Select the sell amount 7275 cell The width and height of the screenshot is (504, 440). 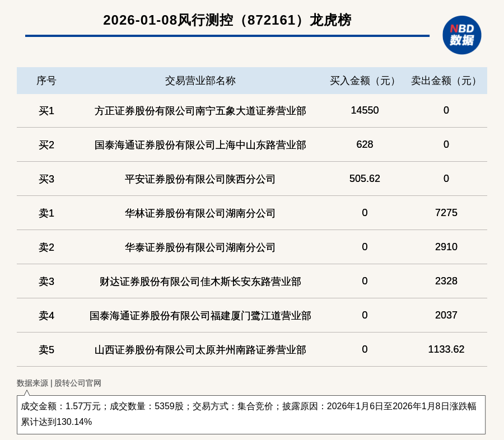pos(446,213)
